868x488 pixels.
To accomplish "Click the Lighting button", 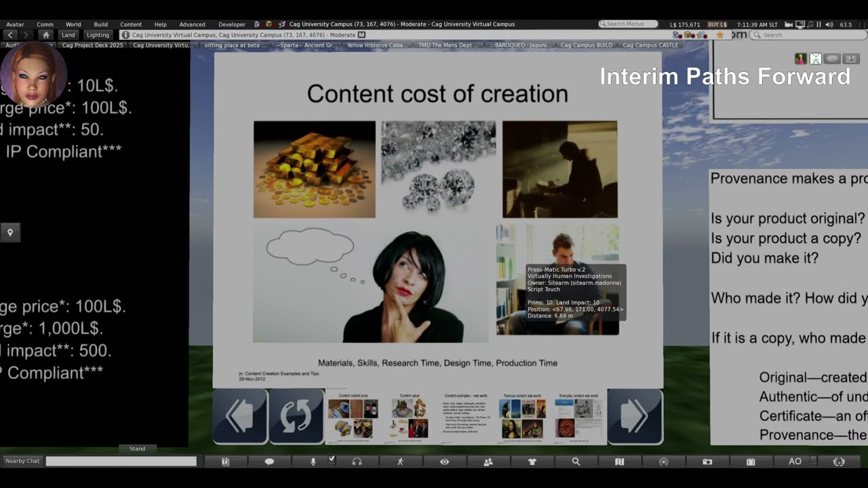I will (98, 35).
